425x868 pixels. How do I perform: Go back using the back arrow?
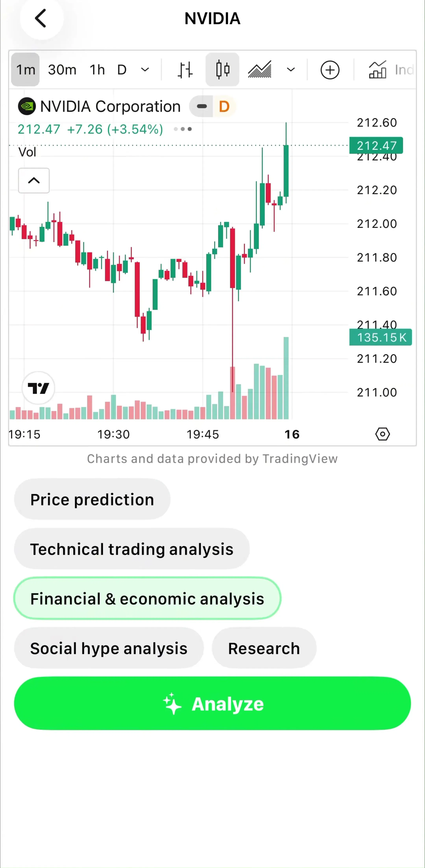41,18
